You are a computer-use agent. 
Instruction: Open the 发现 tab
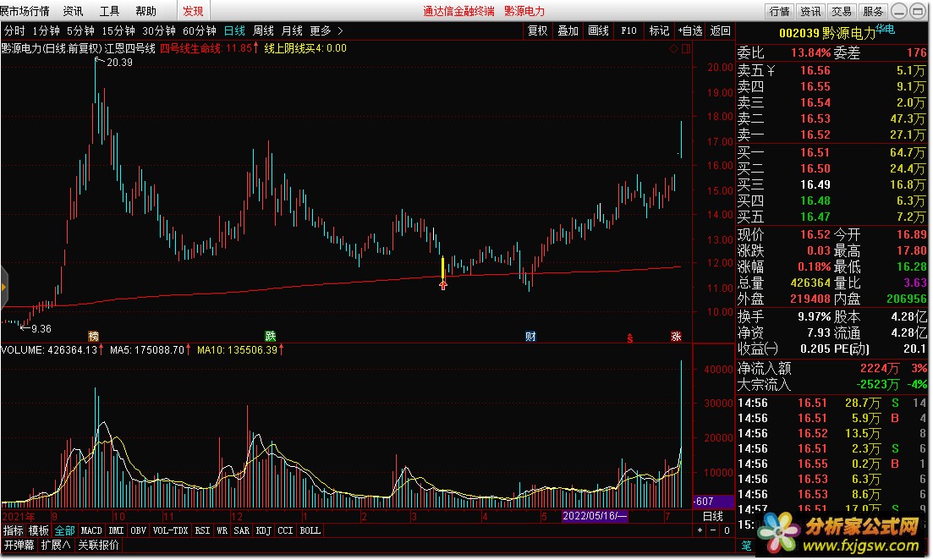[193, 11]
